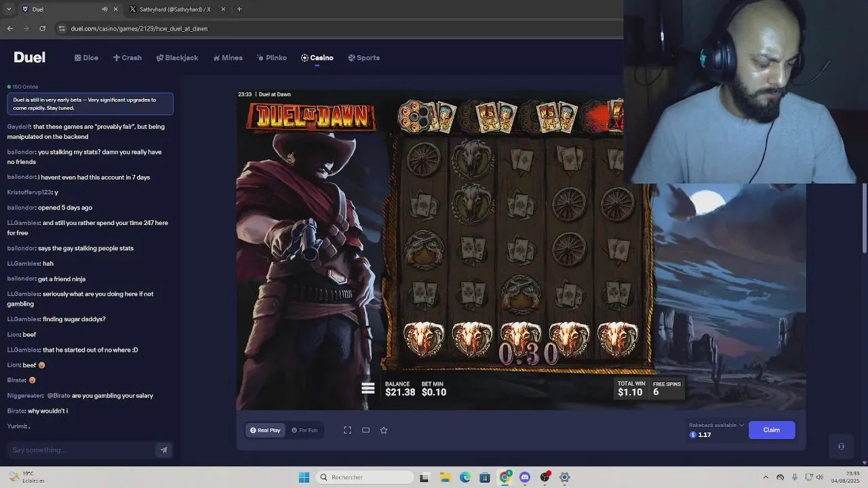Open the Mines game
The image size is (868, 488).
pyautogui.click(x=227, y=58)
